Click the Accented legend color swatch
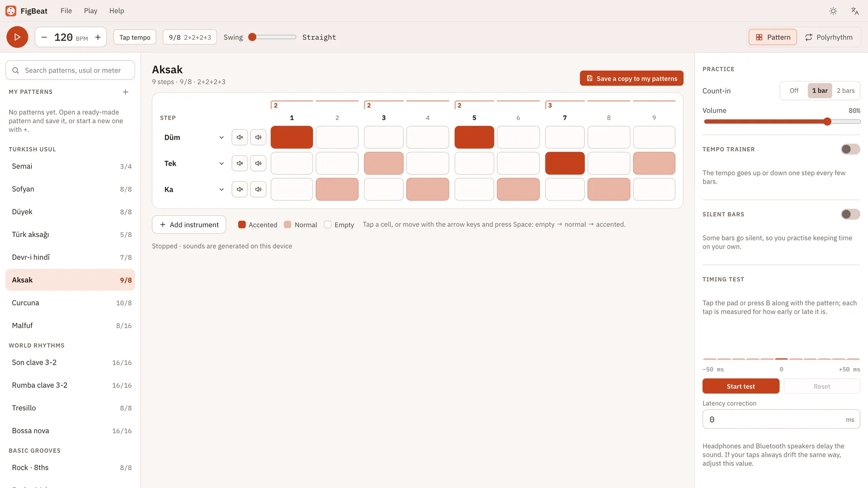Image resolution: width=868 pixels, height=488 pixels. pyautogui.click(x=242, y=224)
